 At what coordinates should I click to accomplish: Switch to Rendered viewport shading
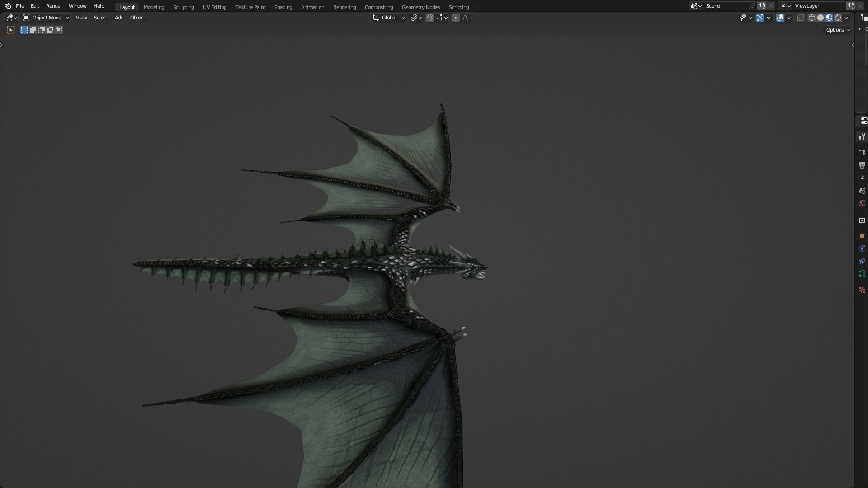coord(838,18)
